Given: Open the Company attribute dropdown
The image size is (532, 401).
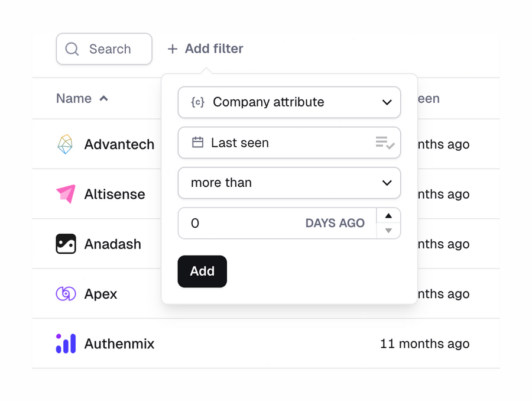Looking at the screenshot, I should pyautogui.click(x=289, y=102).
